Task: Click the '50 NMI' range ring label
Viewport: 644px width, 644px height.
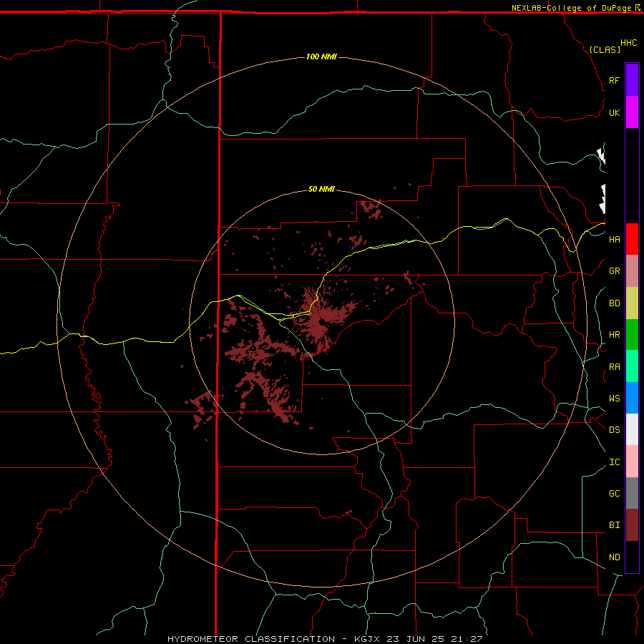Action: 321,189
